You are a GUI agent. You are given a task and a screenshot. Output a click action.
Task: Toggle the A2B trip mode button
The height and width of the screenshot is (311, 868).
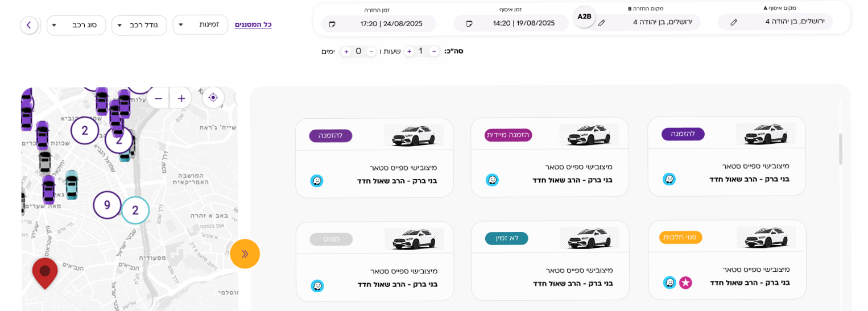(584, 16)
